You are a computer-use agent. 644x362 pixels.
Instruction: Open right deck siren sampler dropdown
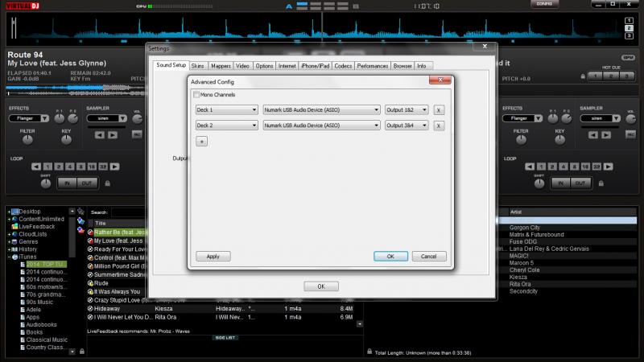tap(600, 118)
